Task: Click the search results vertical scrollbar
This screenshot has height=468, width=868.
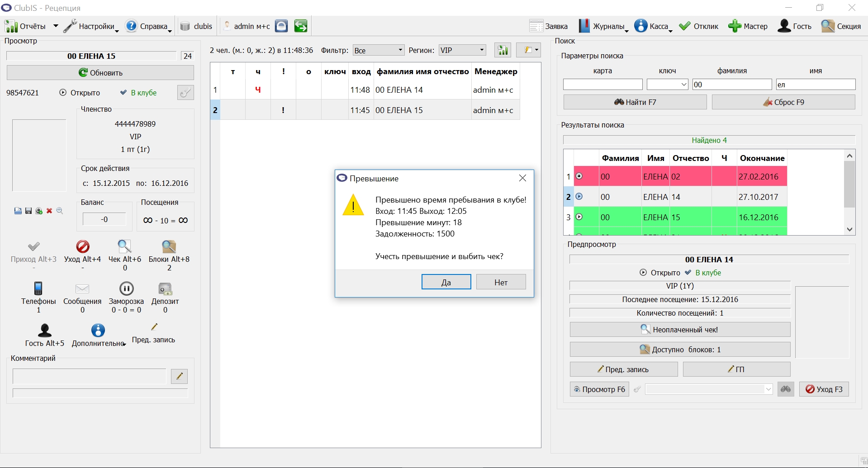Action: tap(849, 192)
